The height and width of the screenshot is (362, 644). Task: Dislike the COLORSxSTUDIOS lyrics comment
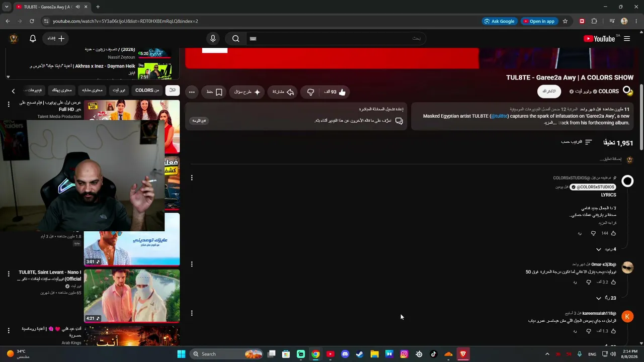[593, 233]
